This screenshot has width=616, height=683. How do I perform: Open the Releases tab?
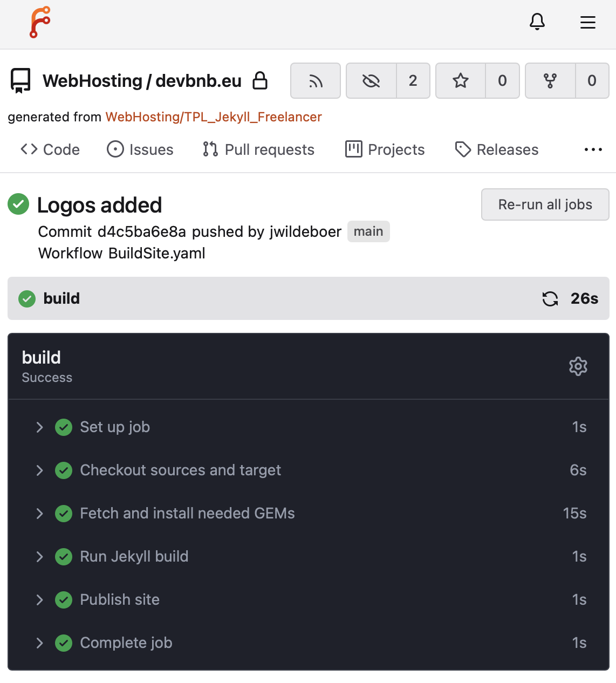pos(497,149)
